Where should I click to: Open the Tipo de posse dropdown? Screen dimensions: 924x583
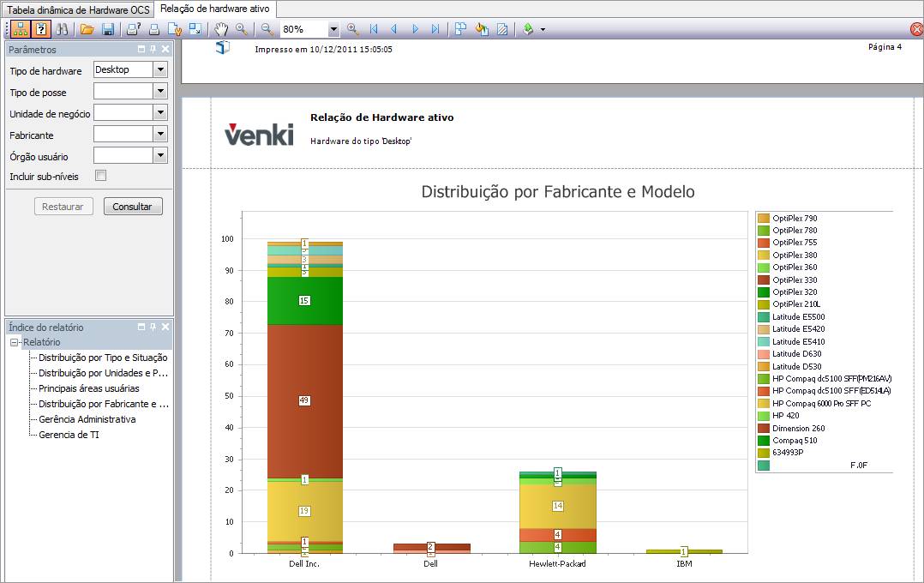pos(160,92)
